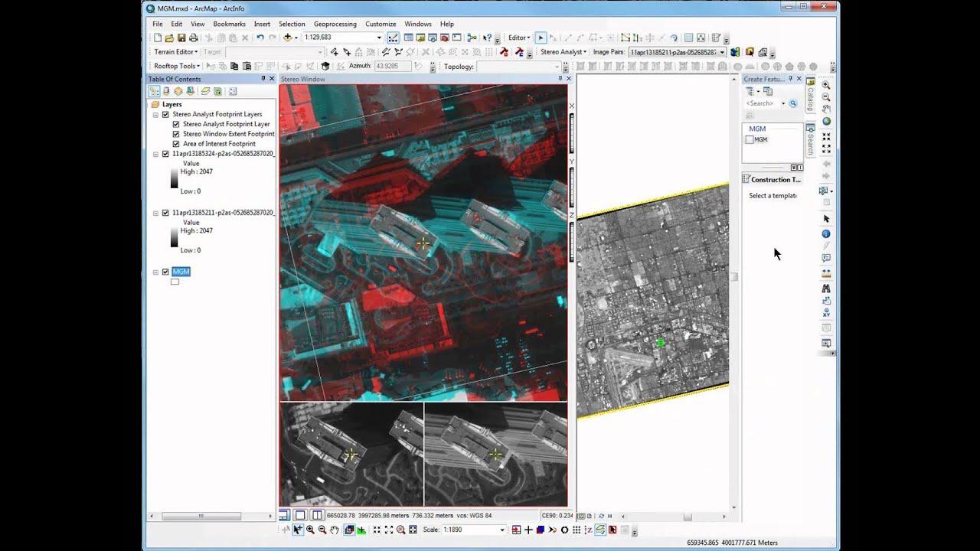Open the Customize menu
The width and height of the screenshot is (980, 551).
pos(381,24)
